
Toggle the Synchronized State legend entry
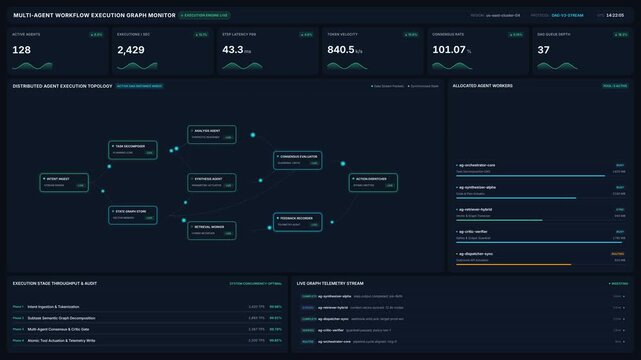(x=424, y=86)
